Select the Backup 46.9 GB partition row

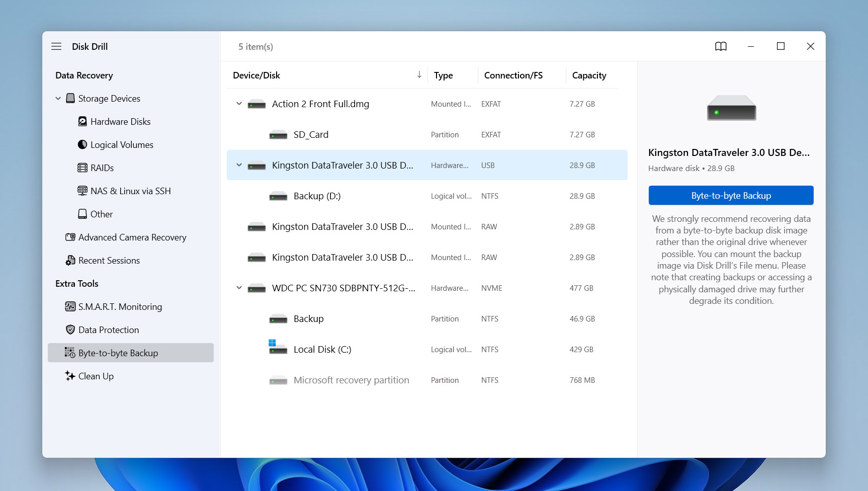pos(427,318)
